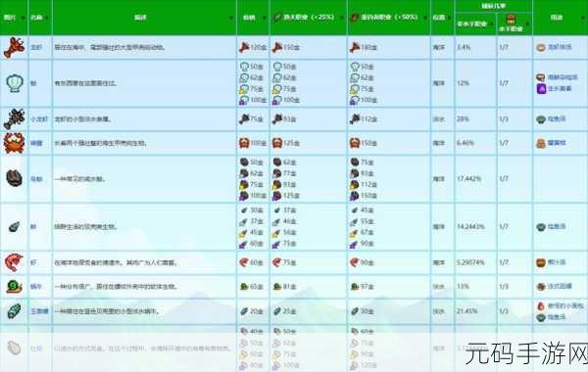Sort table by the 图片 column arrow

[24, 18]
